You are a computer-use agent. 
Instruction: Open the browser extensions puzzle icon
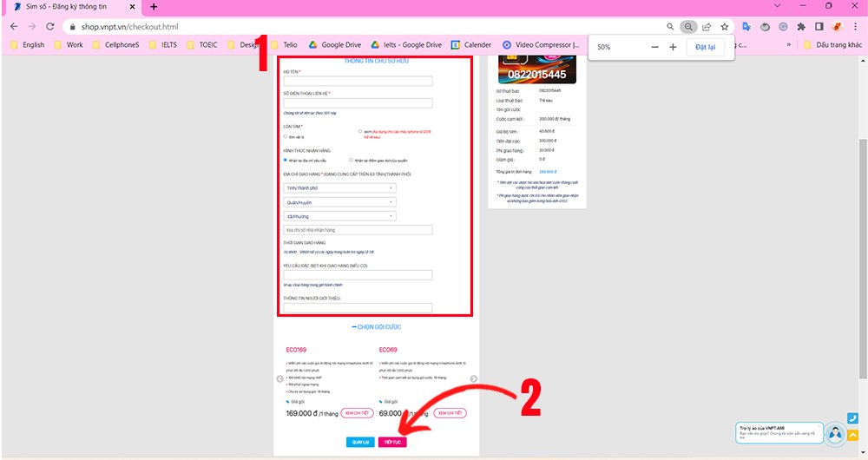[801, 27]
